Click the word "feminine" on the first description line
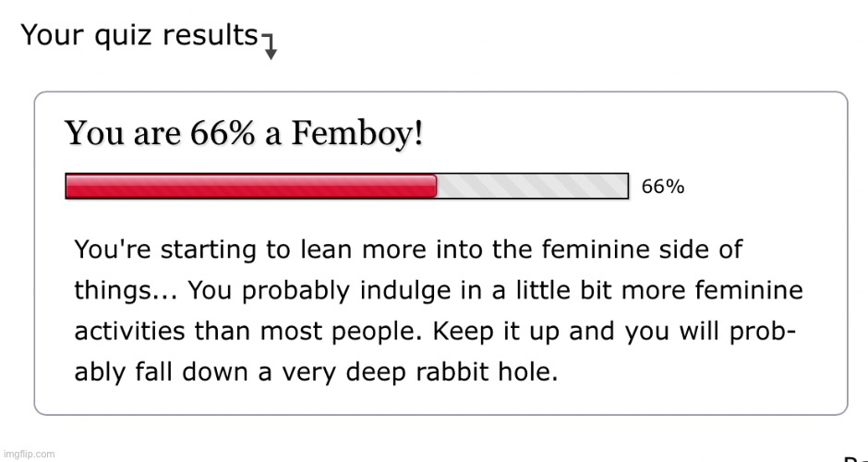Screen dimensions: 868x462 click(586, 249)
